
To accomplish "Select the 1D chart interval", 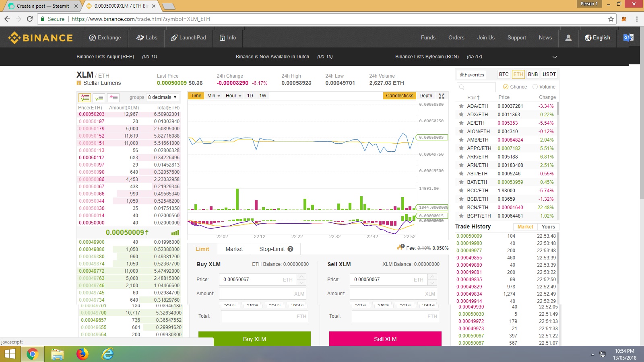I will (250, 96).
